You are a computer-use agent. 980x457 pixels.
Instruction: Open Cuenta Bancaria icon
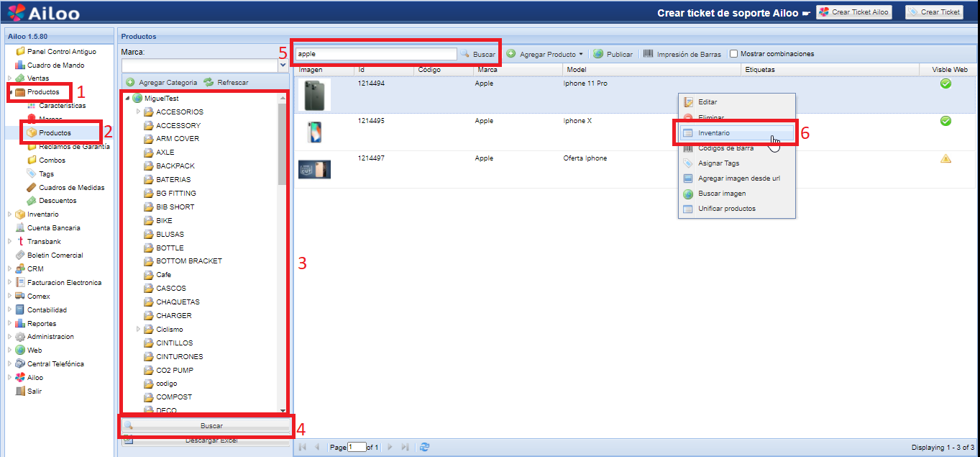click(20, 228)
